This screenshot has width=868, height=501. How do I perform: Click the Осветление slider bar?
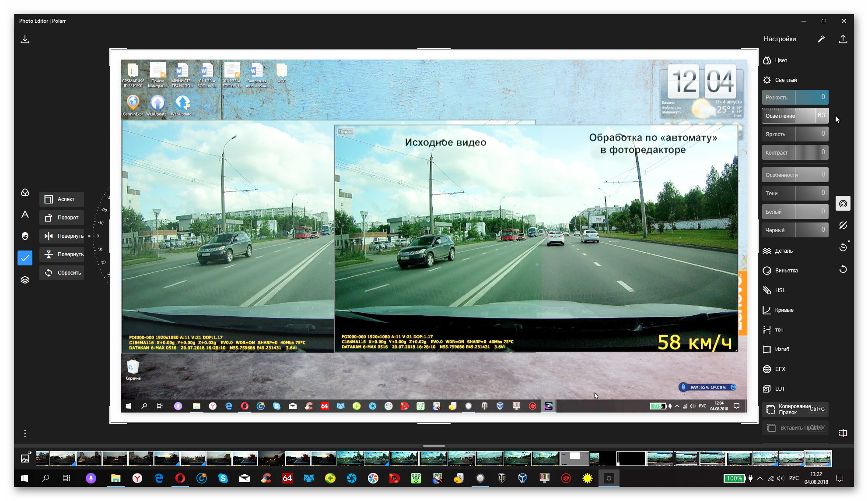point(794,116)
